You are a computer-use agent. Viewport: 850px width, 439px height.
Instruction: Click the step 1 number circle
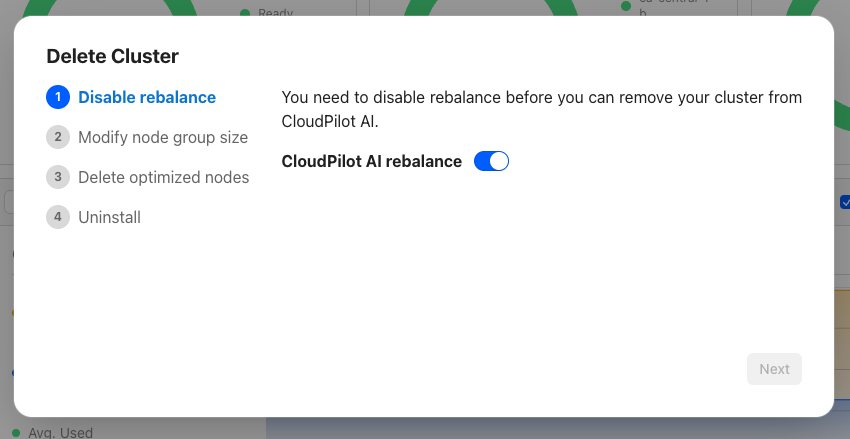click(x=58, y=97)
